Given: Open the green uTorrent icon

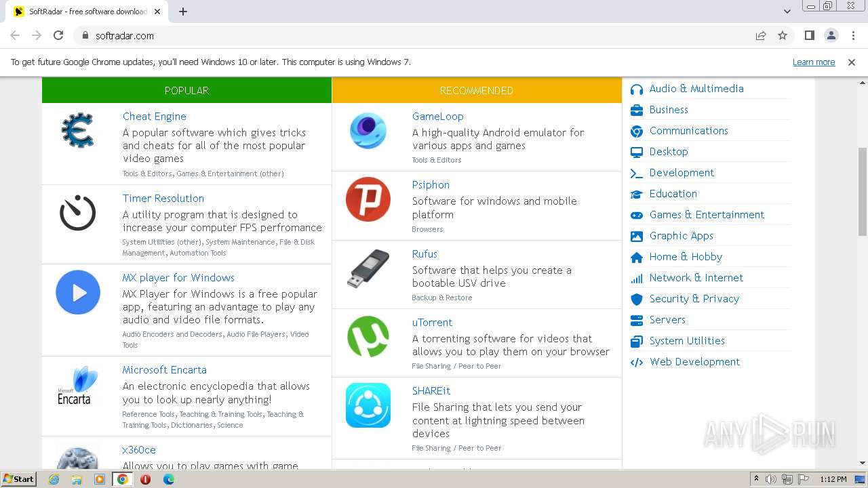Looking at the screenshot, I should tap(368, 337).
